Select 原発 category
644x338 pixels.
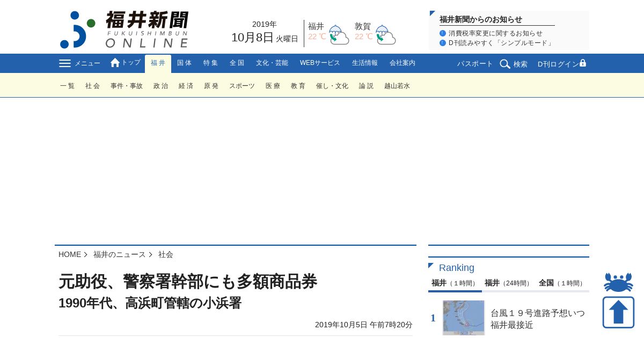pos(211,86)
